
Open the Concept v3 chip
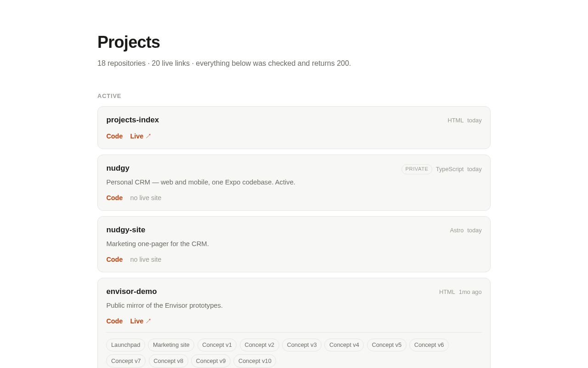pyautogui.click(x=302, y=345)
